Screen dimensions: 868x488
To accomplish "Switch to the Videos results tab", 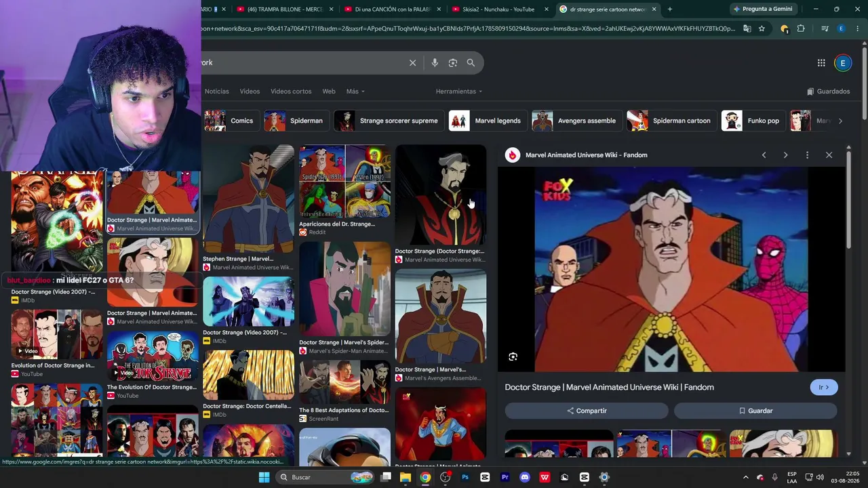I will 250,91.
